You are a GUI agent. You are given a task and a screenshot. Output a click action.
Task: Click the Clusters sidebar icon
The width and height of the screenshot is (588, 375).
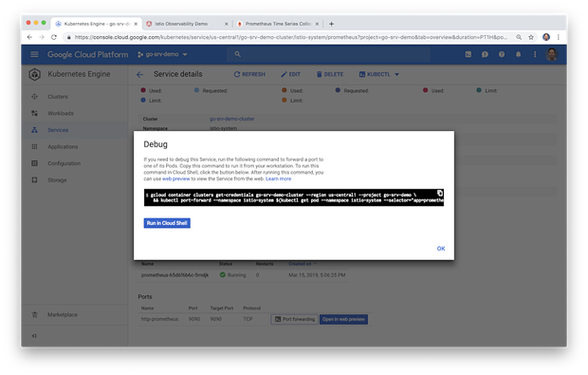[x=34, y=97]
